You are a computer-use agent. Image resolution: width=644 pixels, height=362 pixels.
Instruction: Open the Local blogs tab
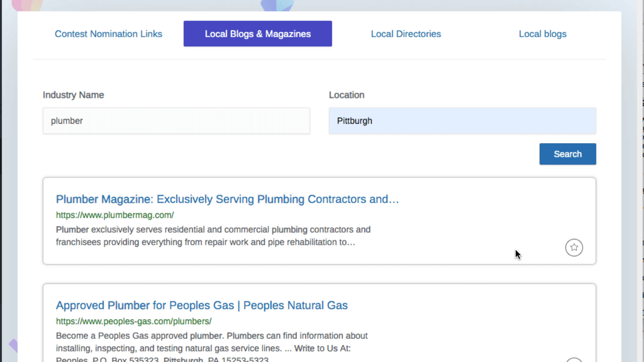coord(542,34)
